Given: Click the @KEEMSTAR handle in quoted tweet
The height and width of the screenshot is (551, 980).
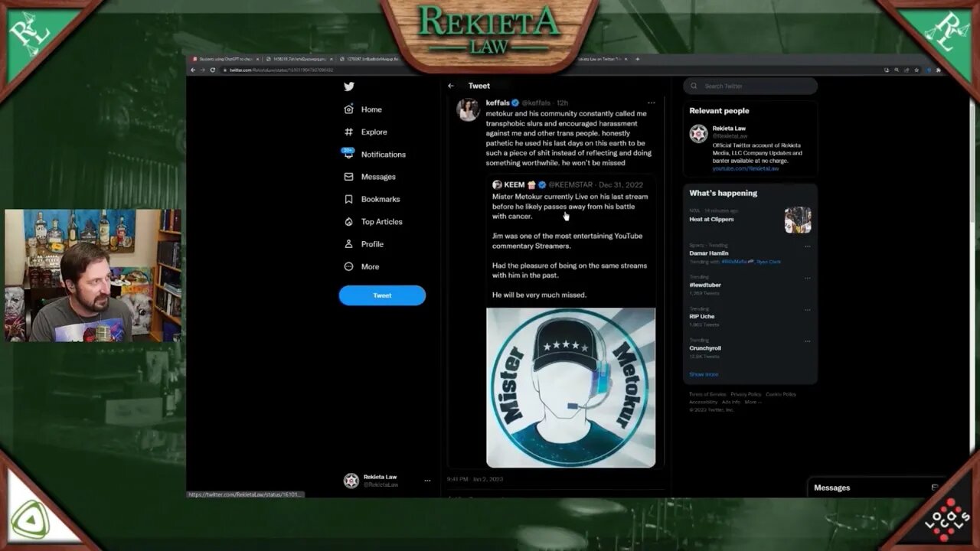Looking at the screenshot, I should (572, 184).
